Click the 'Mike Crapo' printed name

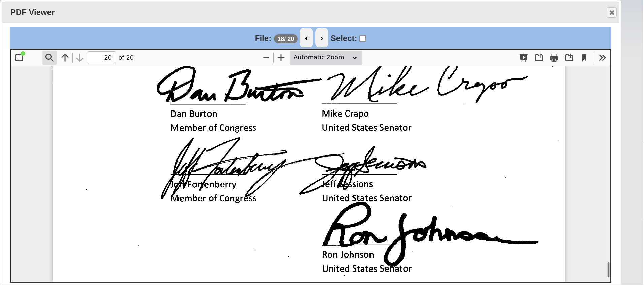(x=345, y=114)
